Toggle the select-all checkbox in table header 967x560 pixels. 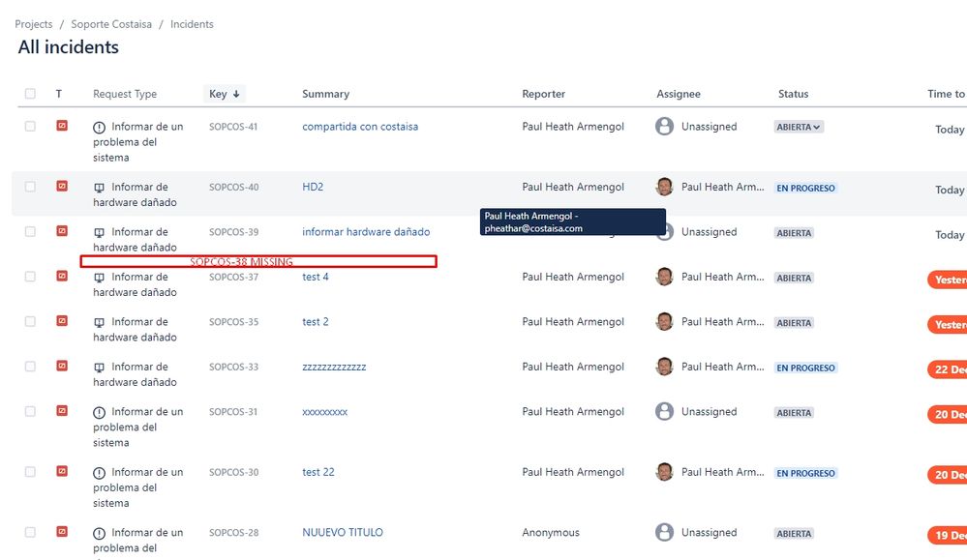[30, 94]
